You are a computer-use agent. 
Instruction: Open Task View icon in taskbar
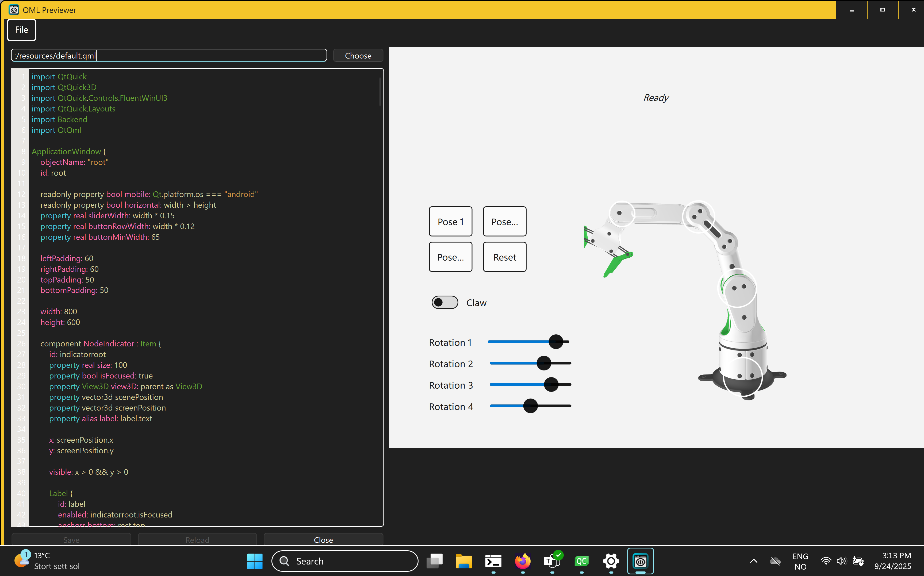click(434, 561)
